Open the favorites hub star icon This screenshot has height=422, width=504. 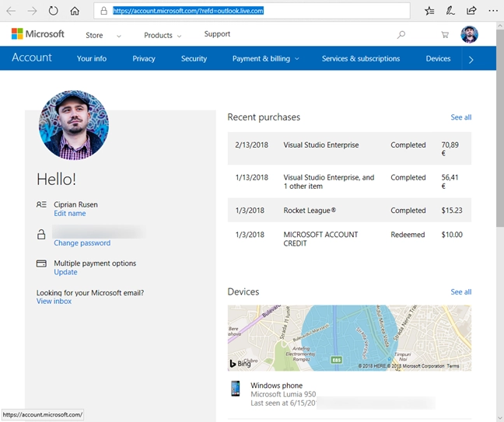point(429,11)
